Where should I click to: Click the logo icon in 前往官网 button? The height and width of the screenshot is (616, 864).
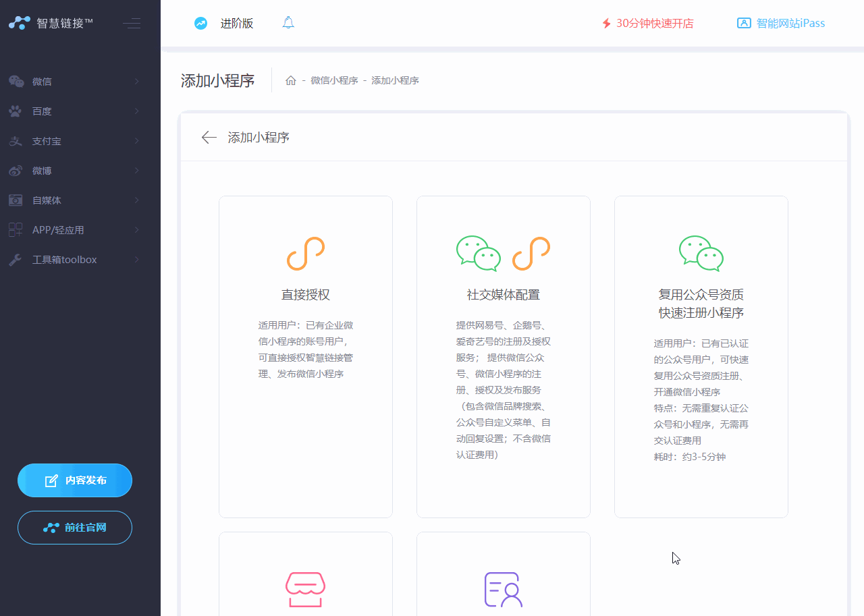(x=51, y=528)
